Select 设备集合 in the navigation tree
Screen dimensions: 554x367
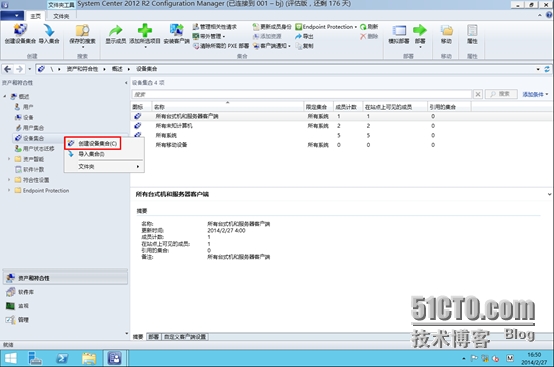33,138
